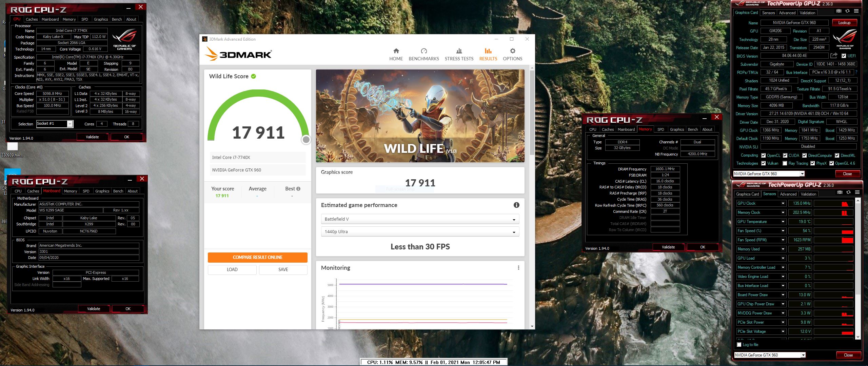Open the Socket #1 selection dropdown
The image size is (868, 366).
[55, 124]
